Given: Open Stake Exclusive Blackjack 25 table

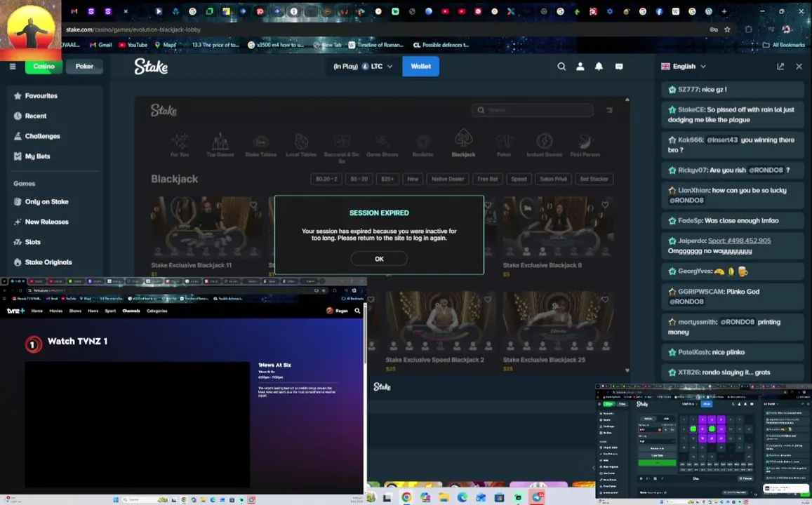Looking at the screenshot, I should (558, 321).
